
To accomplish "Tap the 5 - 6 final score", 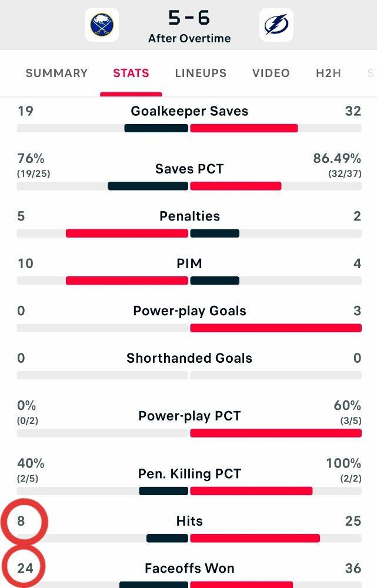I will coord(189,18).
